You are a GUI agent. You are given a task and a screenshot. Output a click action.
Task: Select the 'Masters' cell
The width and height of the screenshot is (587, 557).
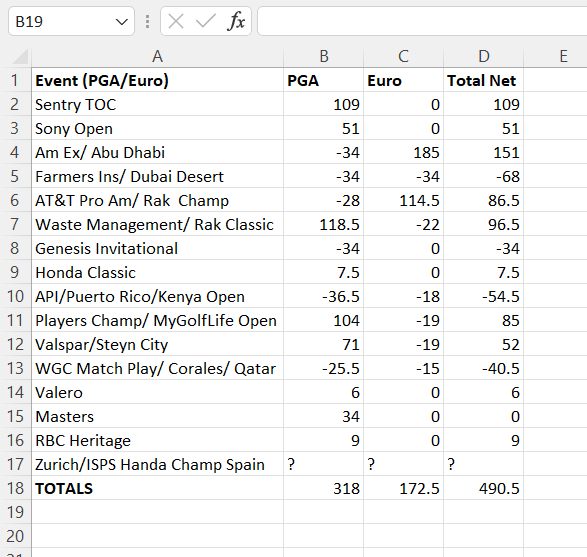158,416
